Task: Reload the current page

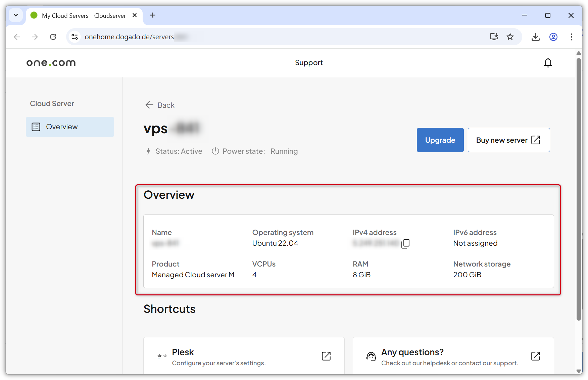Action: click(53, 37)
